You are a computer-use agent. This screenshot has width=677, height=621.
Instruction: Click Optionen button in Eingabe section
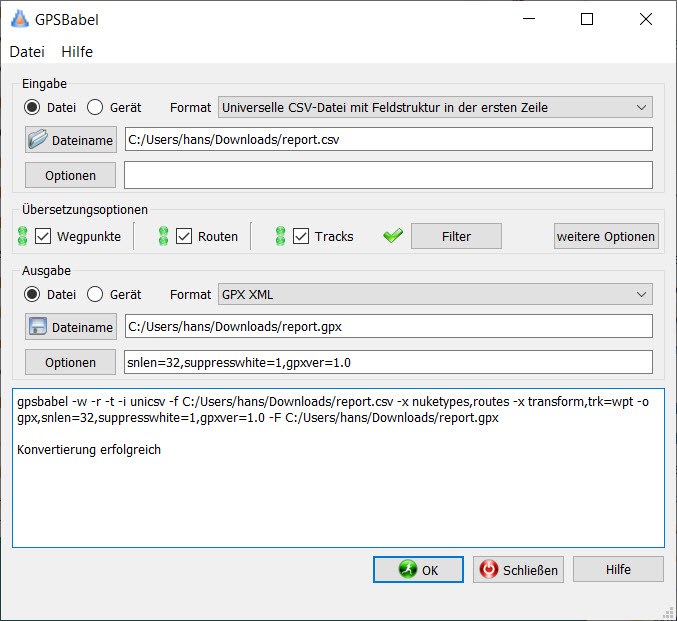pos(70,175)
